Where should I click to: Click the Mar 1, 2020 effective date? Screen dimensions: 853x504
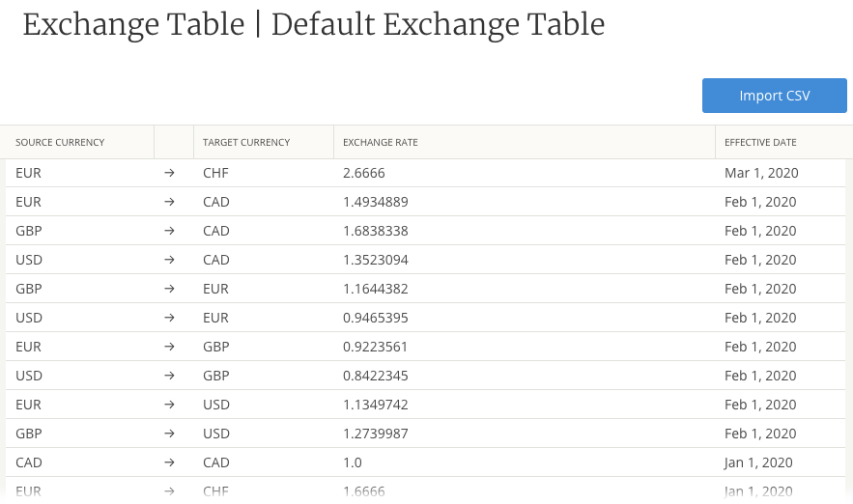(x=761, y=174)
